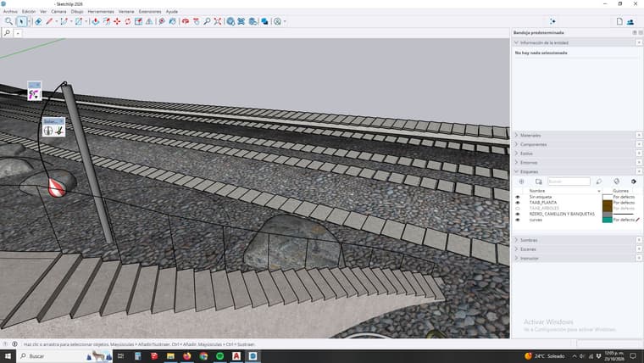644x363 pixels.
Task: Open Spotify from the taskbar
Action: pos(220,356)
